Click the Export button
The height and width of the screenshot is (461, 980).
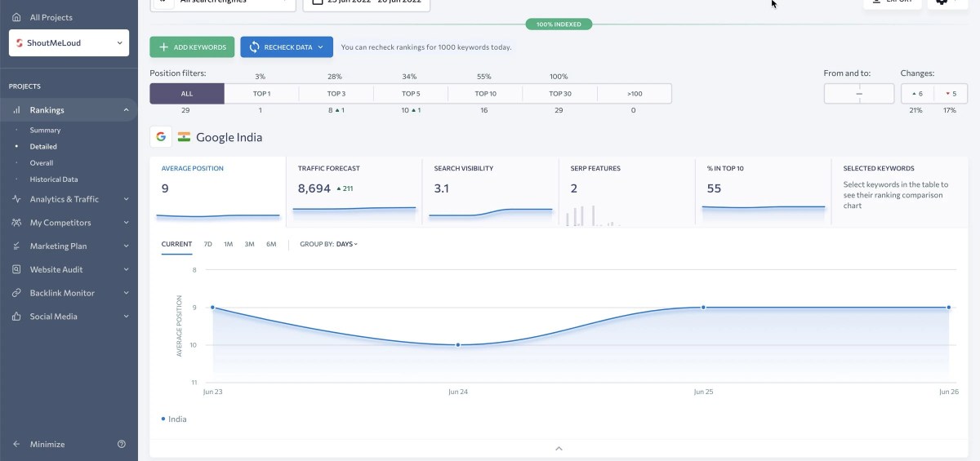893,3
